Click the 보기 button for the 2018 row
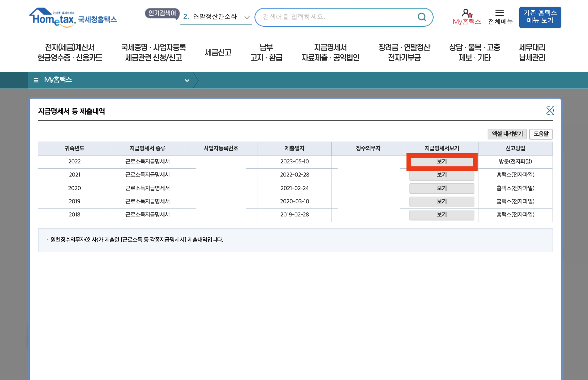 tap(441, 215)
